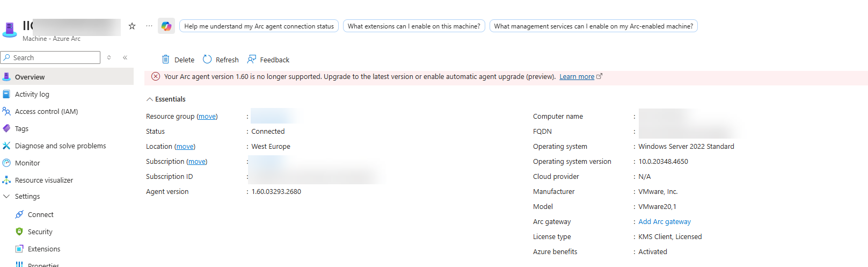The height and width of the screenshot is (267, 868).
Task: Click the Delete trash icon
Action: pyautogui.click(x=166, y=60)
